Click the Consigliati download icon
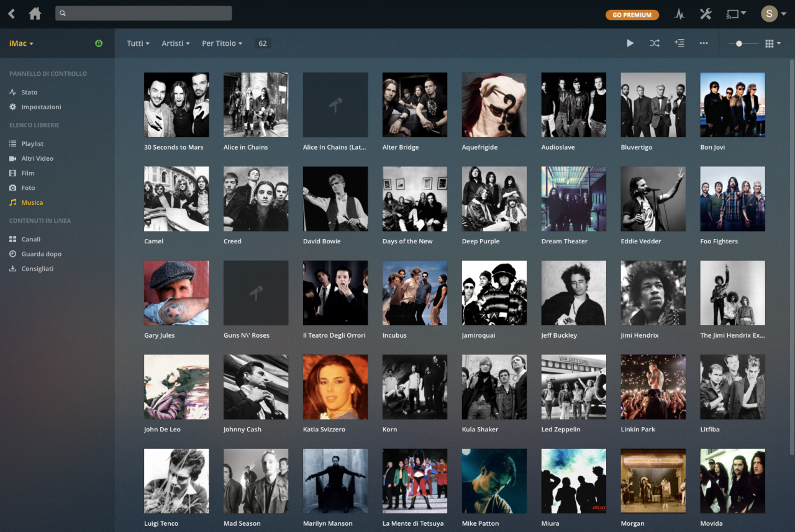Viewport: 795px width, 532px height. 13,269
